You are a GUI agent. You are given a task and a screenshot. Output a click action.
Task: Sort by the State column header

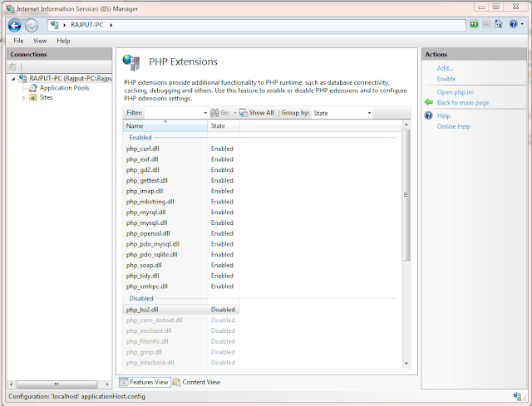[x=224, y=125]
